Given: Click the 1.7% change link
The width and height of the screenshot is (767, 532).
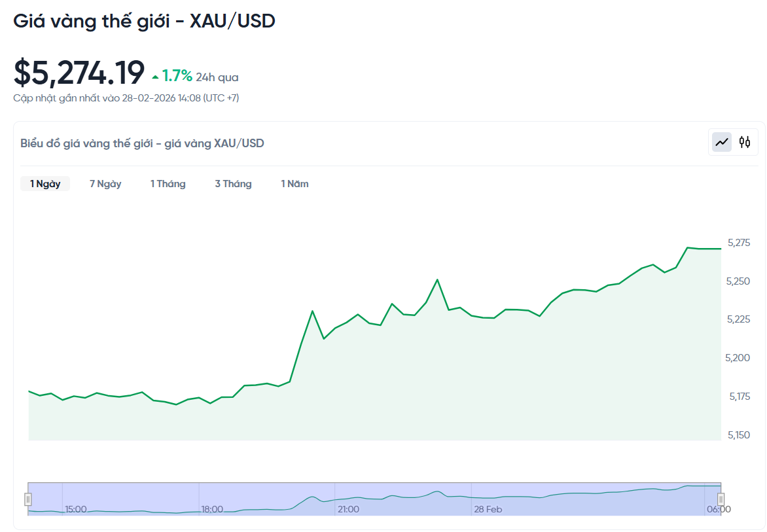Looking at the screenshot, I should click(x=177, y=76).
